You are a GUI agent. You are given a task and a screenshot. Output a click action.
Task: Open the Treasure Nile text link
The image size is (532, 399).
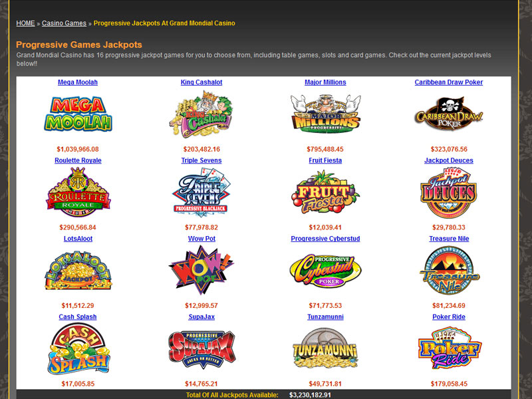449,239
